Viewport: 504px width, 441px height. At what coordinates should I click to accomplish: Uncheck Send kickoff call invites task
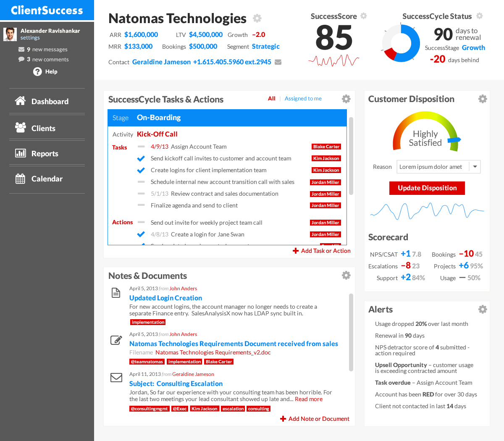[x=141, y=158]
